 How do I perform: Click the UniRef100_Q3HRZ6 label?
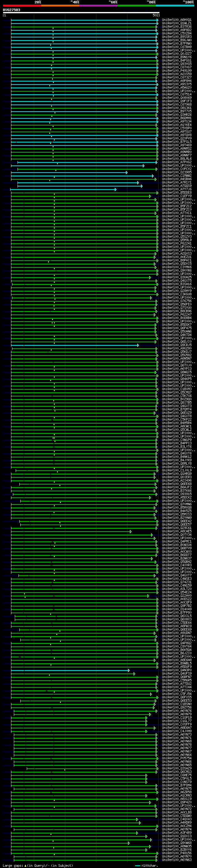click(177, 115)
